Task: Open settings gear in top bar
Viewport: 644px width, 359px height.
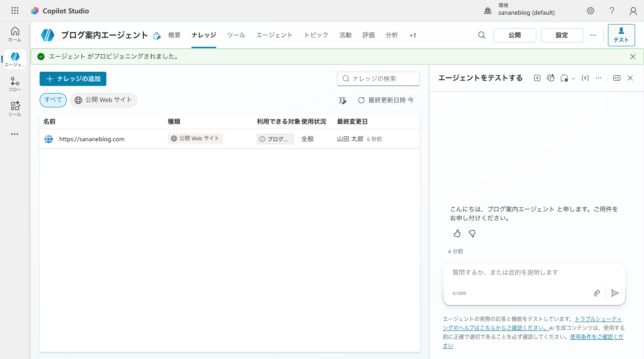Action: pyautogui.click(x=591, y=11)
